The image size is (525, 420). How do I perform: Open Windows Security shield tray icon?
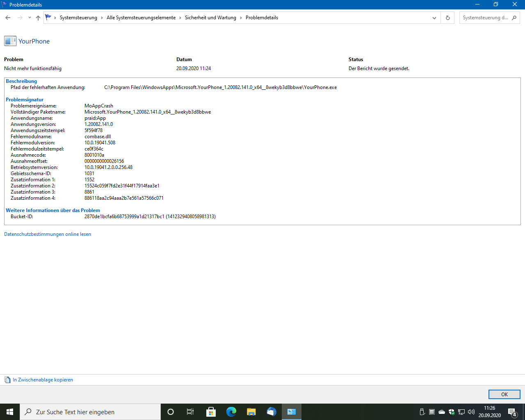point(452,412)
